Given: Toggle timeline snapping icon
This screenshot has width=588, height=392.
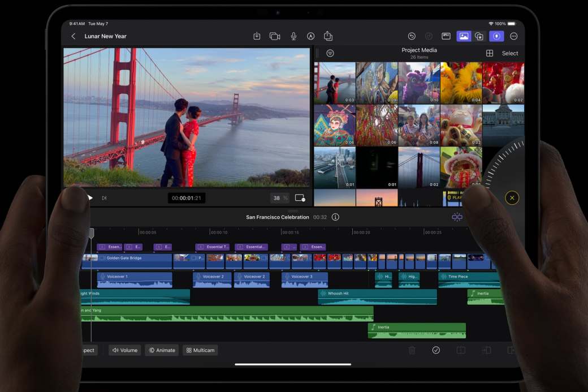Looking at the screenshot, I should [457, 217].
